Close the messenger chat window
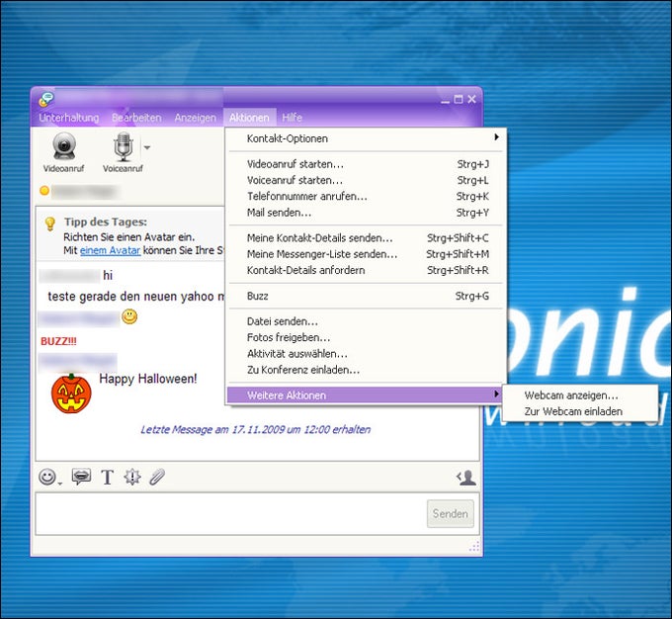The height and width of the screenshot is (619, 672). (471, 99)
